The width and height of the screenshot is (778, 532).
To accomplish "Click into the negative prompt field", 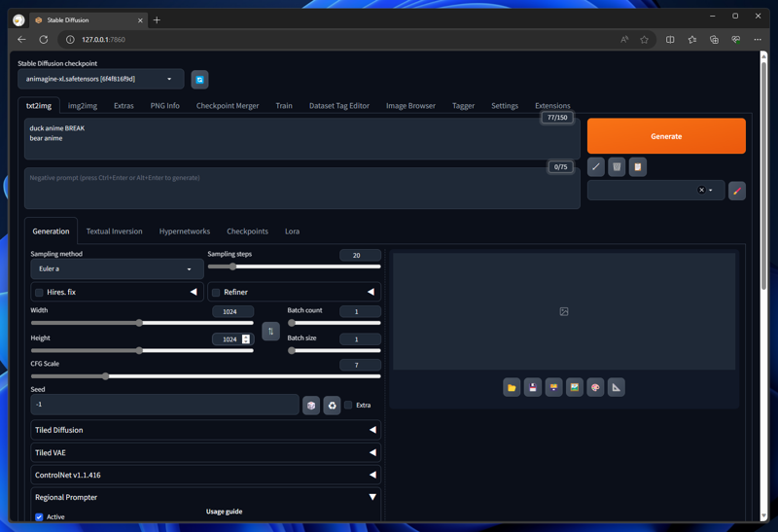I will [302, 188].
